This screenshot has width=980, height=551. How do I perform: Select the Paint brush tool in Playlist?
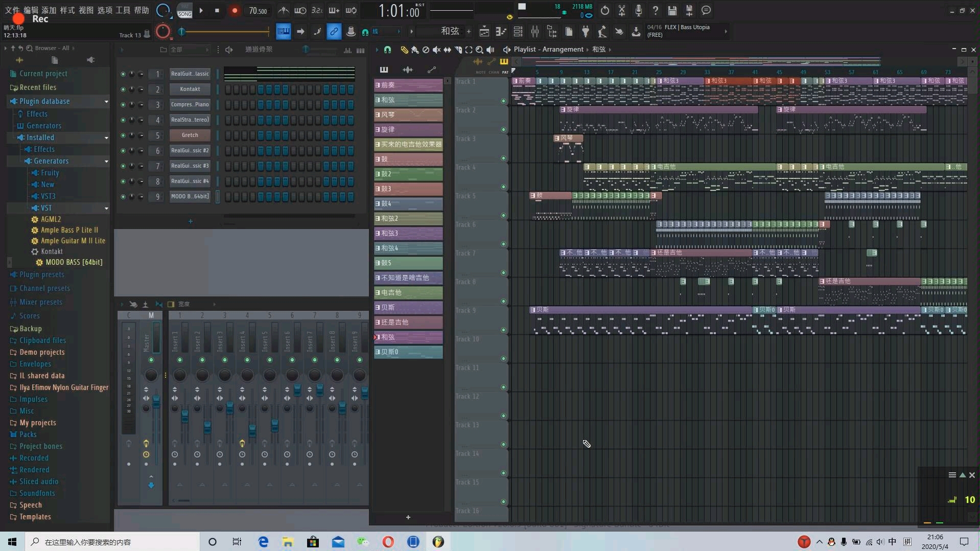pyautogui.click(x=415, y=50)
